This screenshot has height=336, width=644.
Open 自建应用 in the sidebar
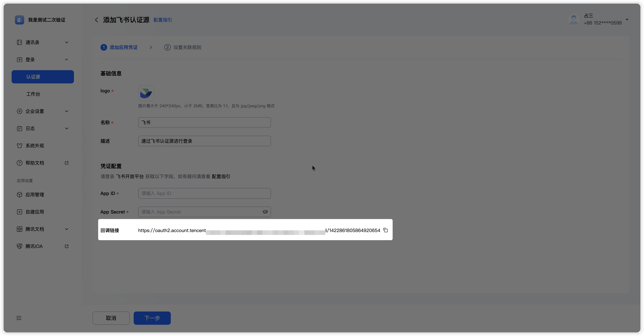35,212
